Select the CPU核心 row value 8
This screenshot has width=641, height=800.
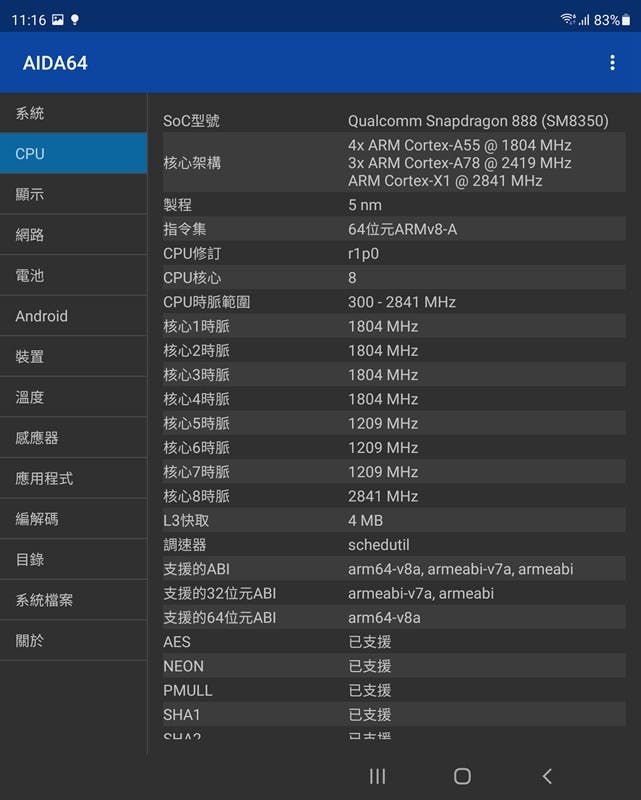coord(352,278)
